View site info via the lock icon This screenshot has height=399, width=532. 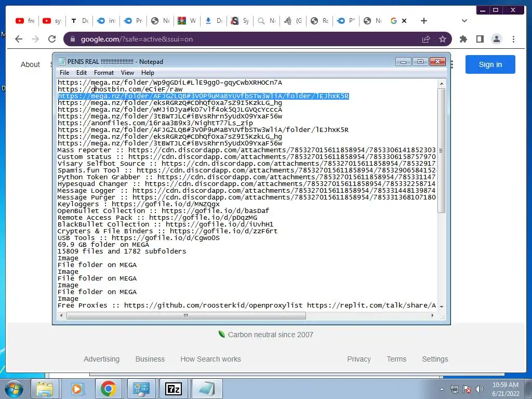pos(72,39)
